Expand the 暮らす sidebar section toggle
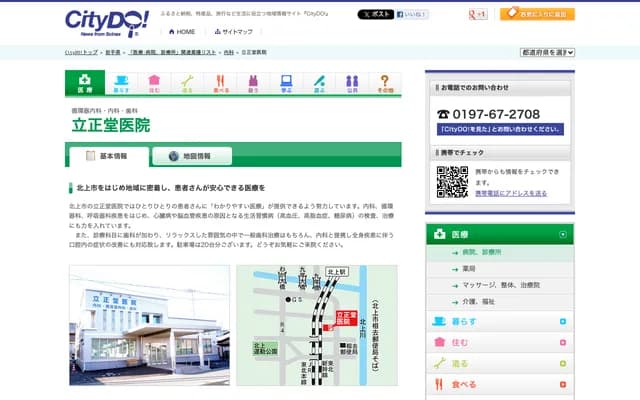Screen dimensions: 640x400 [563, 322]
